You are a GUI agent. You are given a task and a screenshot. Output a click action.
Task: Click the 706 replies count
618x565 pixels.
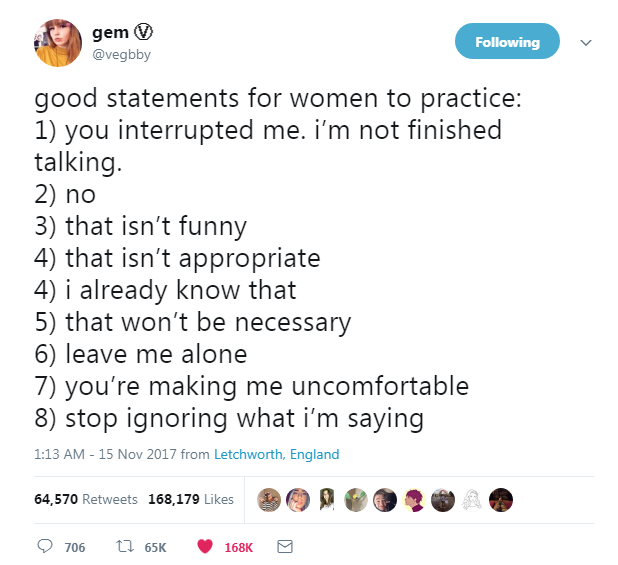pyautogui.click(x=74, y=548)
